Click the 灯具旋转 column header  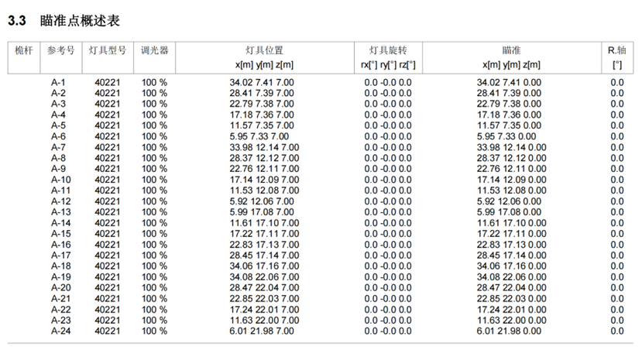click(x=388, y=51)
